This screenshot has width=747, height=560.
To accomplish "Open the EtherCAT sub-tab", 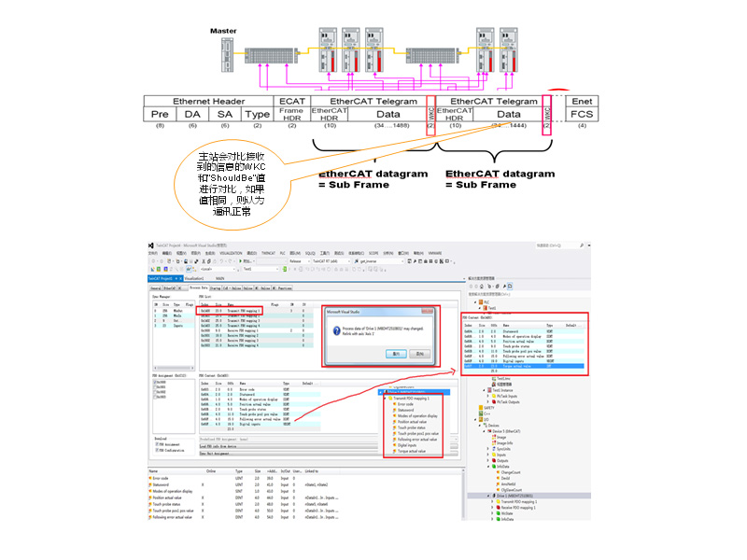I will coord(170,288).
